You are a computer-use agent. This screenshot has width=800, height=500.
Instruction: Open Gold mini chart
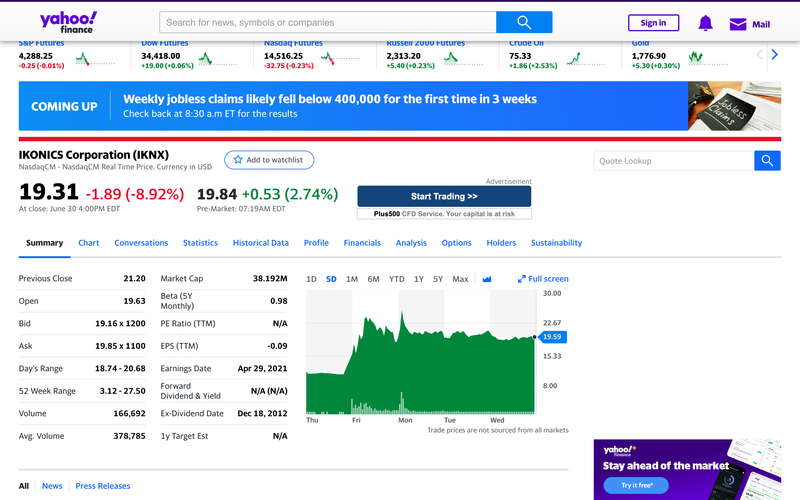point(708,59)
